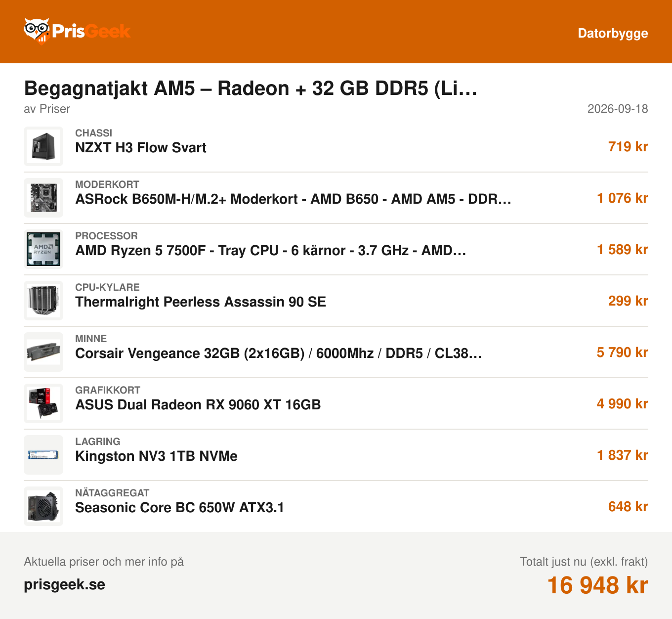Open the NZXT H3 Flow case thumbnail
Image resolution: width=672 pixels, height=619 pixels.
[x=43, y=146]
